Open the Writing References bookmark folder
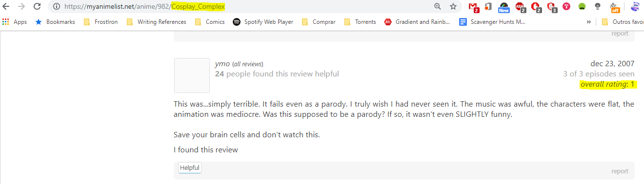The height and width of the screenshot is (184, 644). (x=157, y=22)
